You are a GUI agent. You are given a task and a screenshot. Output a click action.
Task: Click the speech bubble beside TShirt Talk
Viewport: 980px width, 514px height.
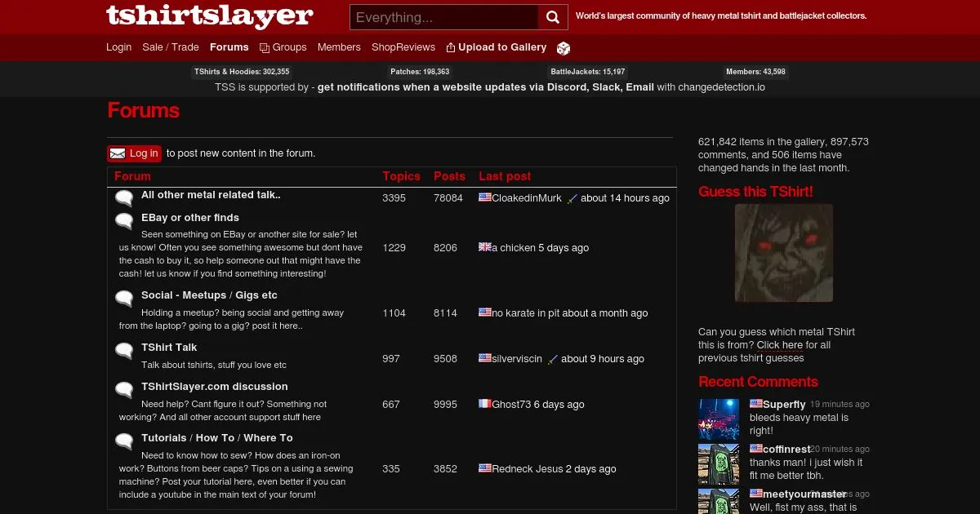point(124,352)
